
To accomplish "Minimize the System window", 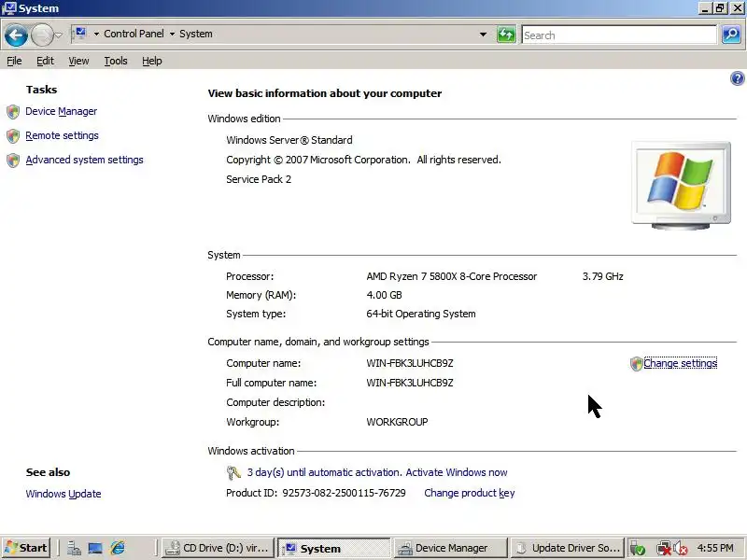I will [705, 8].
